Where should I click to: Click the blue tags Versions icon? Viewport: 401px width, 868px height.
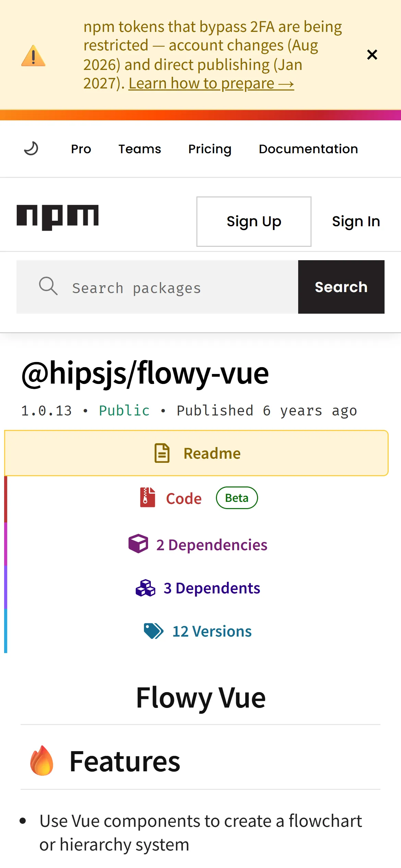154,631
